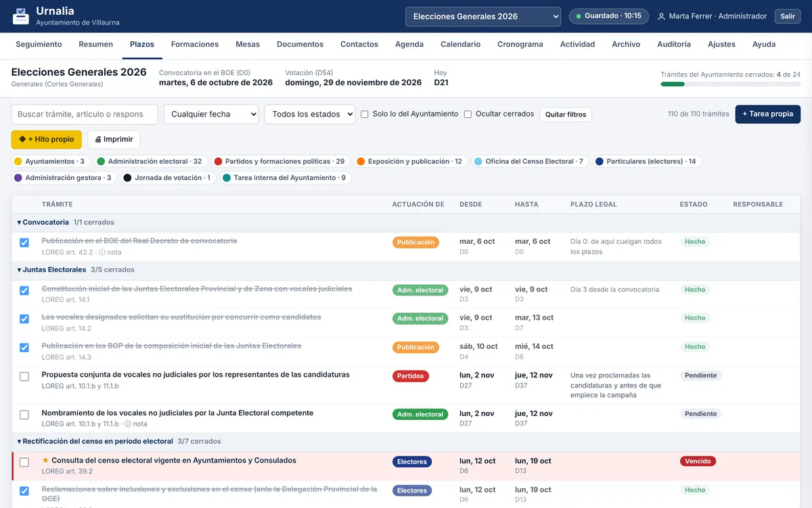The height and width of the screenshot is (508, 812).
Task: Open the Auditoría tab
Action: pos(674,45)
